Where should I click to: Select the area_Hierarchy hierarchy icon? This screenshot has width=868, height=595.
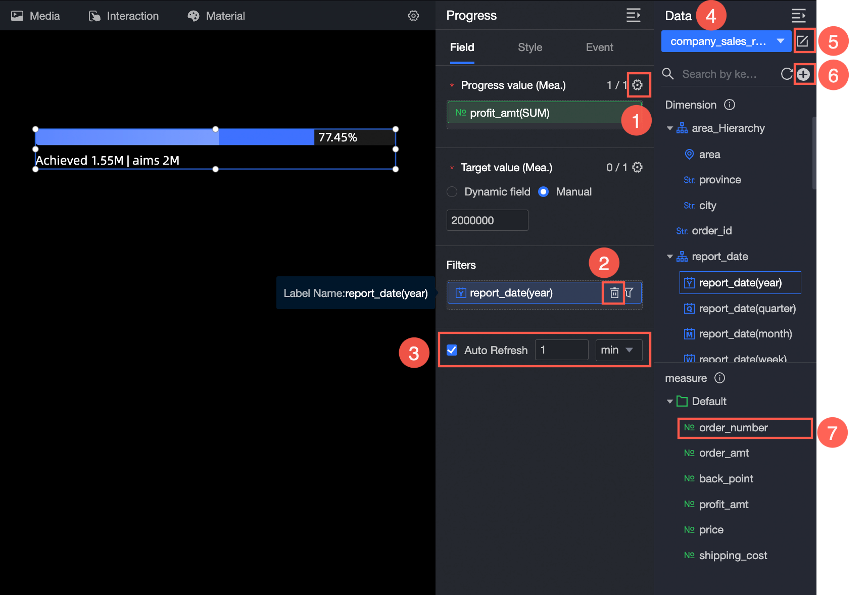[682, 128]
